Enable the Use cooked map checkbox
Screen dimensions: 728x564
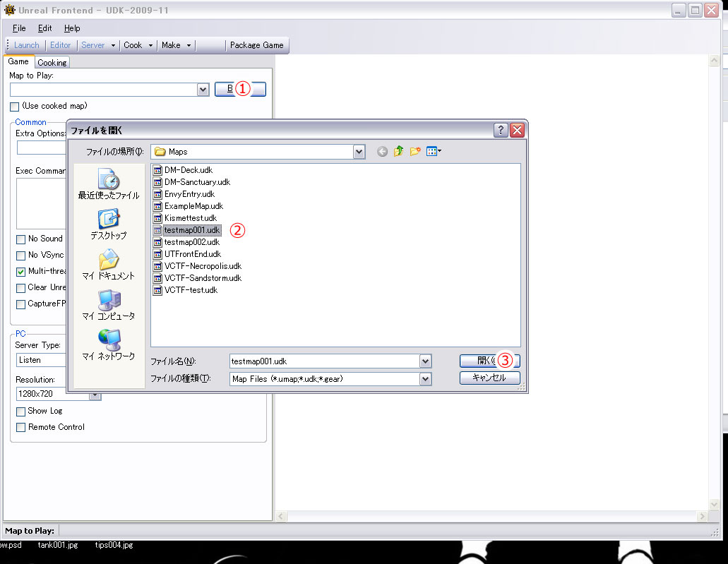coord(14,107)
